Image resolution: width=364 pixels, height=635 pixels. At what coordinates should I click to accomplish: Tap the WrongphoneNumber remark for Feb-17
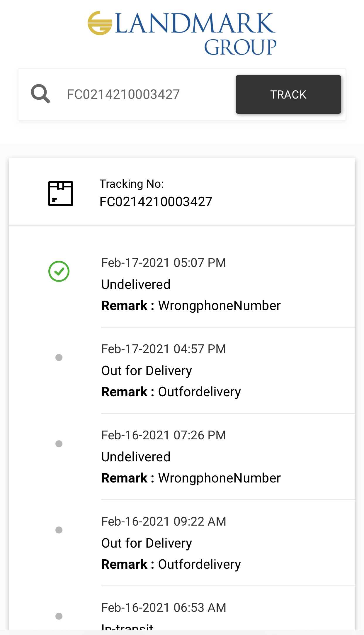coord(220,306)
